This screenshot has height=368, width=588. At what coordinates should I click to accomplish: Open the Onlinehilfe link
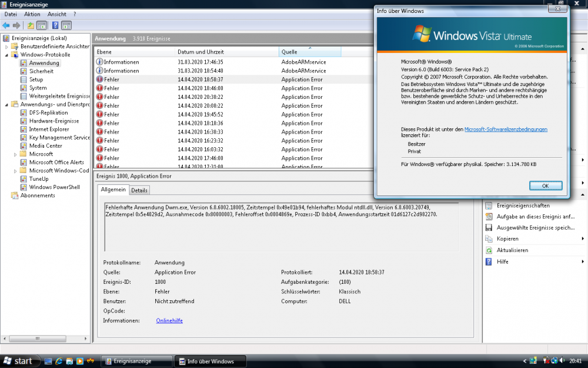point(169,320)
